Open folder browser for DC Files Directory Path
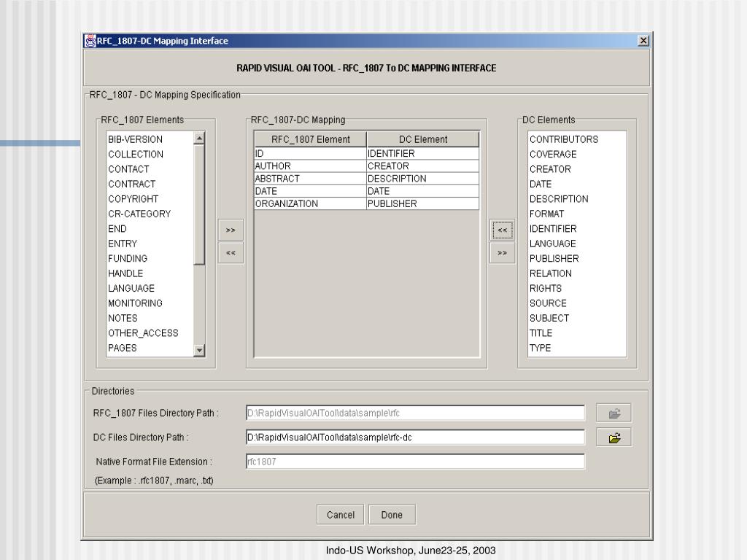Viewport: 747px width, 560px height. tap(614, 437)
